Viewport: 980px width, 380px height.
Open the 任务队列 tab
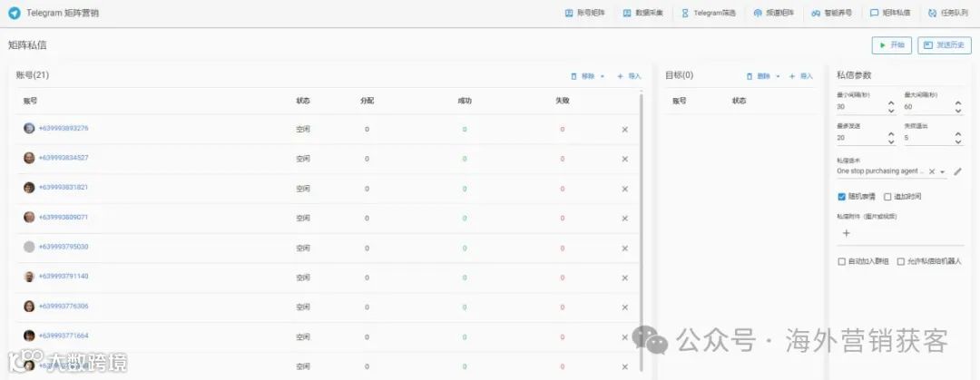click(x=948, y=13)
